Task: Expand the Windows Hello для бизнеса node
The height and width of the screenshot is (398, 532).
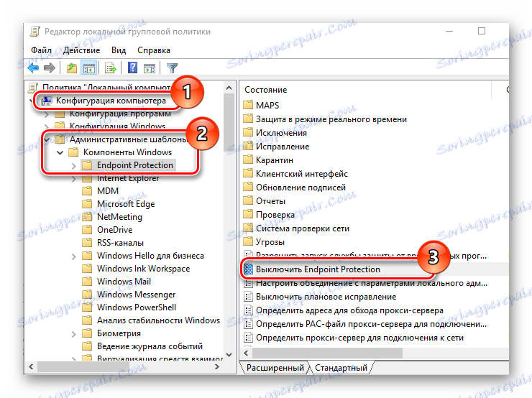Action: [x=73, y=256]
